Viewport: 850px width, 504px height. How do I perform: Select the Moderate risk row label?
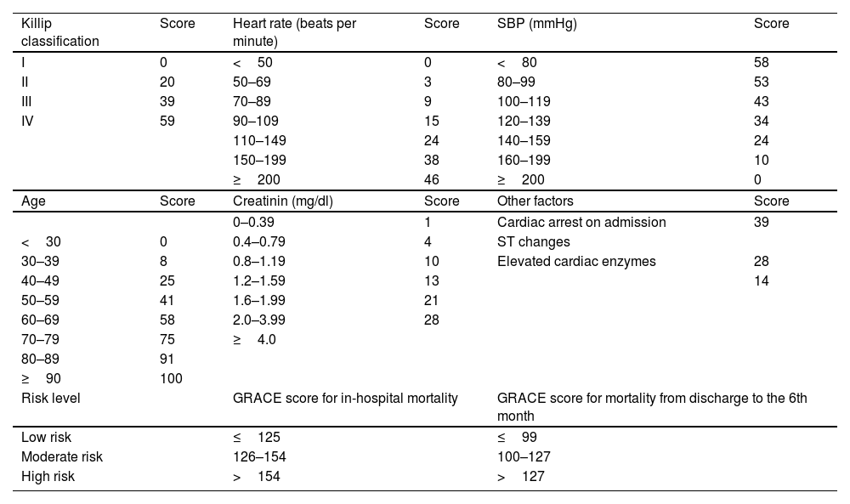click(x=61, y=457)
